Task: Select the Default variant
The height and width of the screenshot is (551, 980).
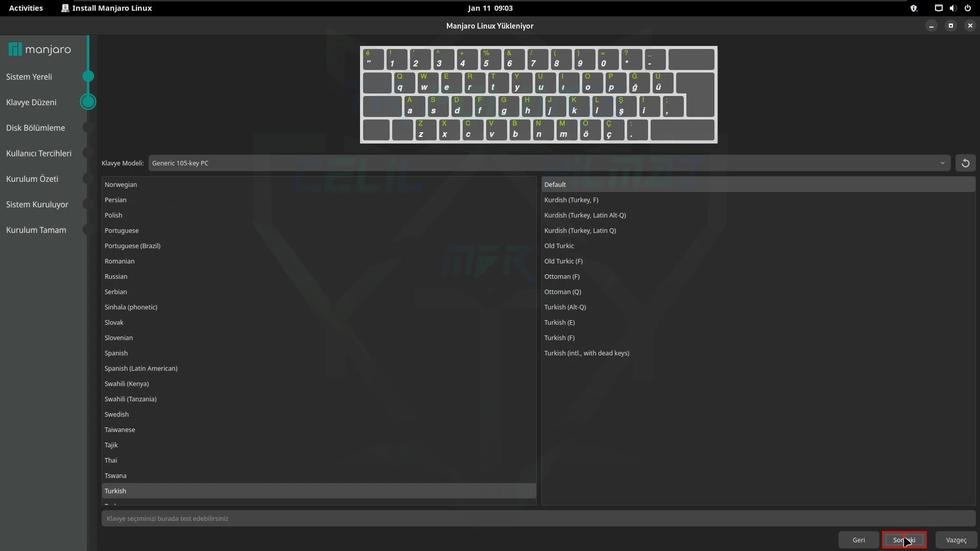Action: 758,184
